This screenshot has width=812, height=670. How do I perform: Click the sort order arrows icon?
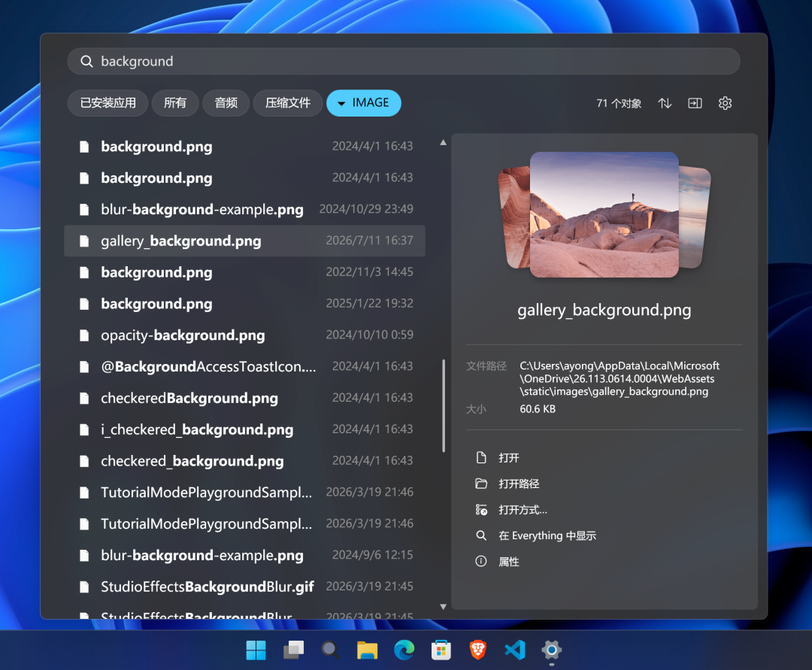click(x=665, y=103)
